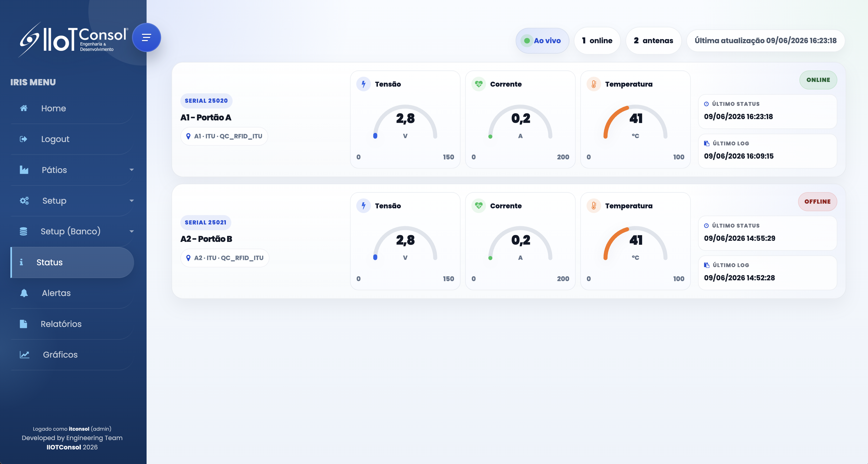
Task: Click the Setup gears icon
Action: pos(24,201)
